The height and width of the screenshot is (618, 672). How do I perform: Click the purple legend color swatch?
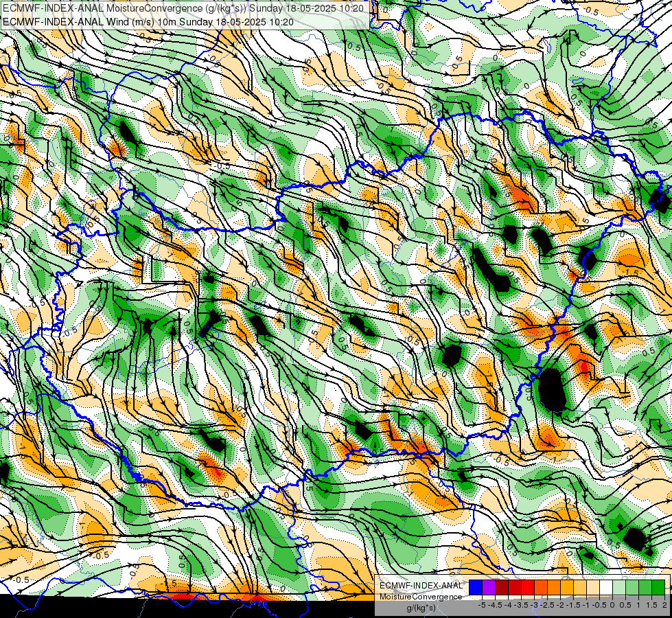pyautogui.click(x=489, y=588)
